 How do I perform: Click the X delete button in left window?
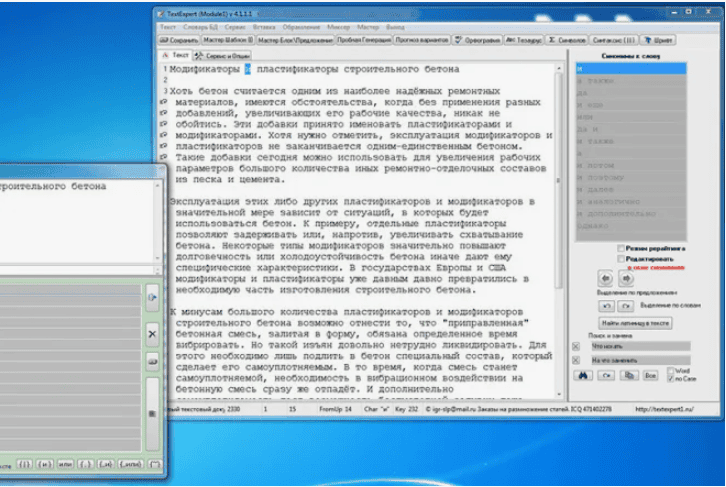point(152,334)
